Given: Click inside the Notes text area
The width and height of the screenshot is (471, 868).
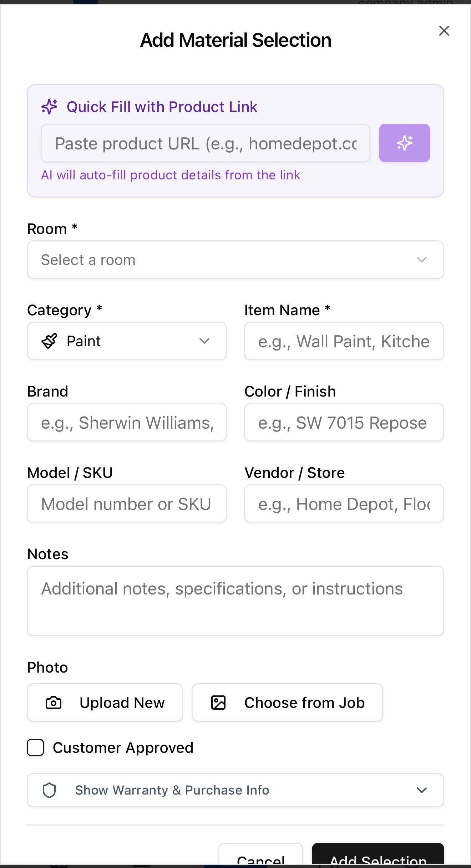Looking at the screenshot, I should pyautogui.click(x=235, y=601).
